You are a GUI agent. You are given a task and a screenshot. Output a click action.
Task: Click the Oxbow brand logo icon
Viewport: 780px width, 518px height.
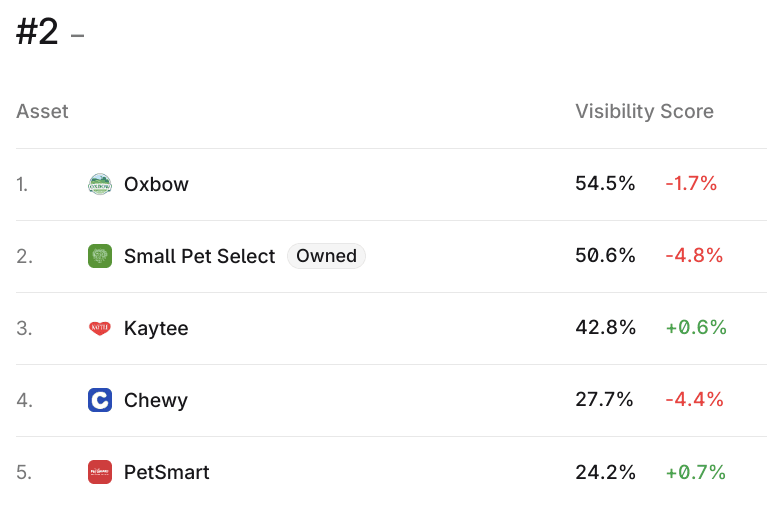click(x=100, y=184)
